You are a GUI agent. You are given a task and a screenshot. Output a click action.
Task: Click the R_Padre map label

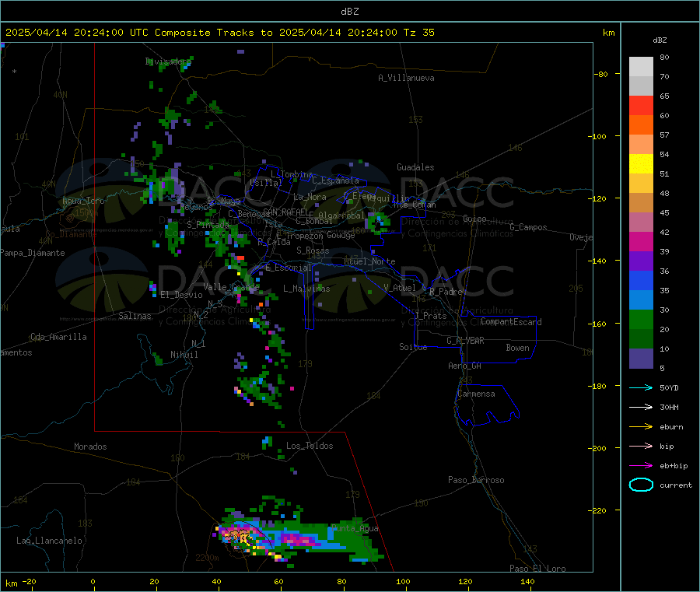coord(446,292)
